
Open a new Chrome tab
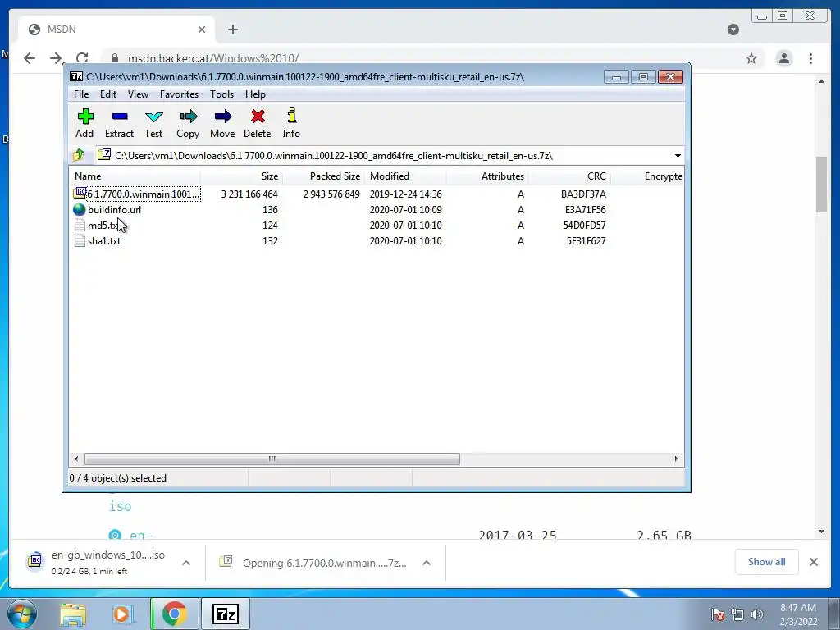pyautogui.click(x=232, y=30)
